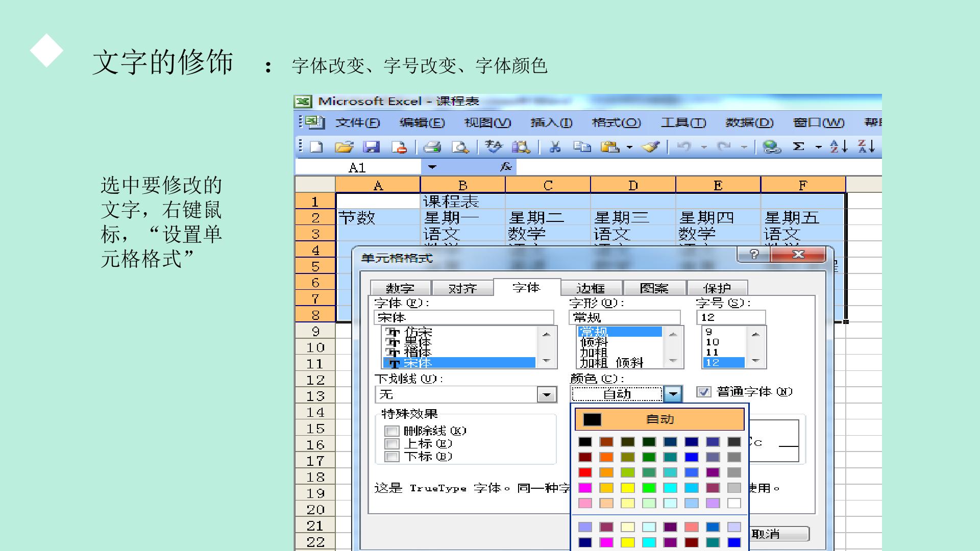This screenshot has height=551, width=980.
Task: Open Print Preview with the magnifier-page icon
Action: point(460,147)
